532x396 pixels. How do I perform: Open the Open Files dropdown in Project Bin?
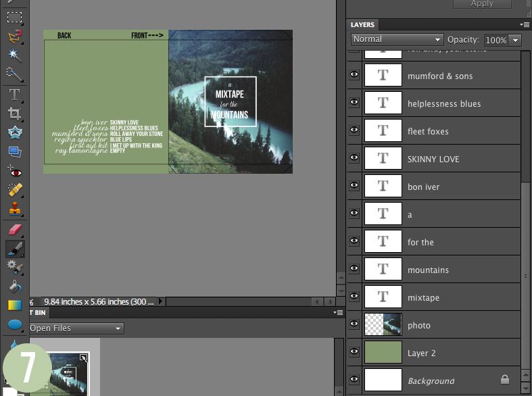tap(76, 328)
